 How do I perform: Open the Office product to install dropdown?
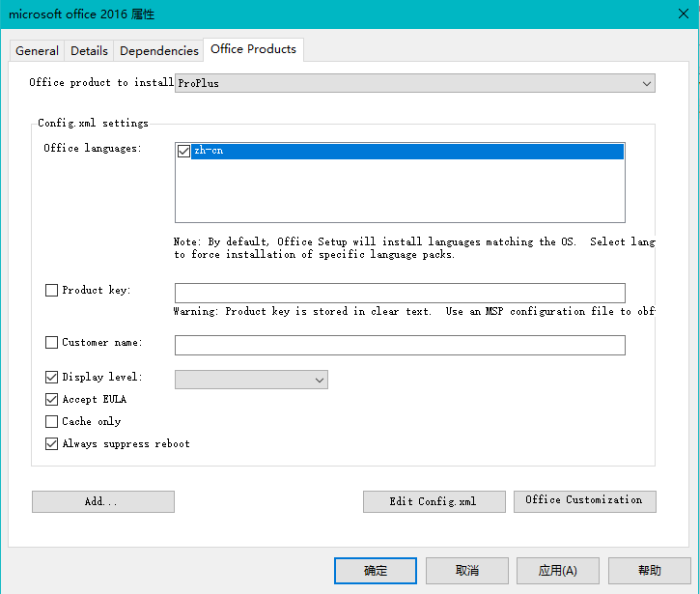(415, 83)
